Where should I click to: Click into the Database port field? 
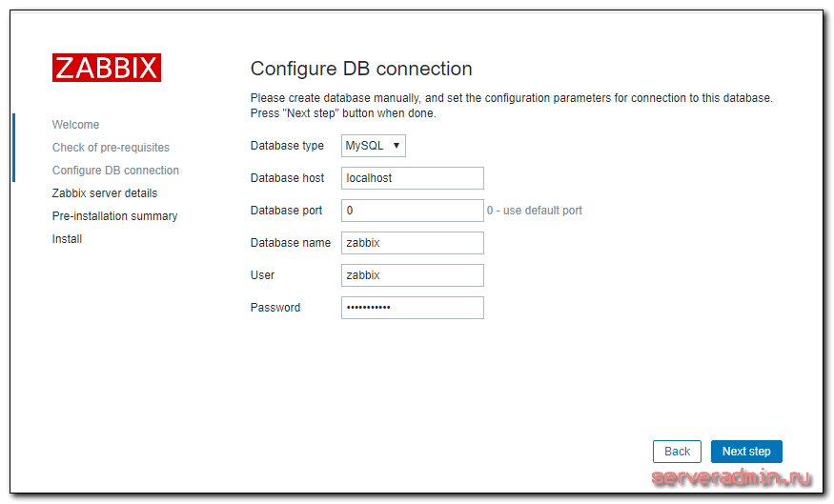coord(412,211)
